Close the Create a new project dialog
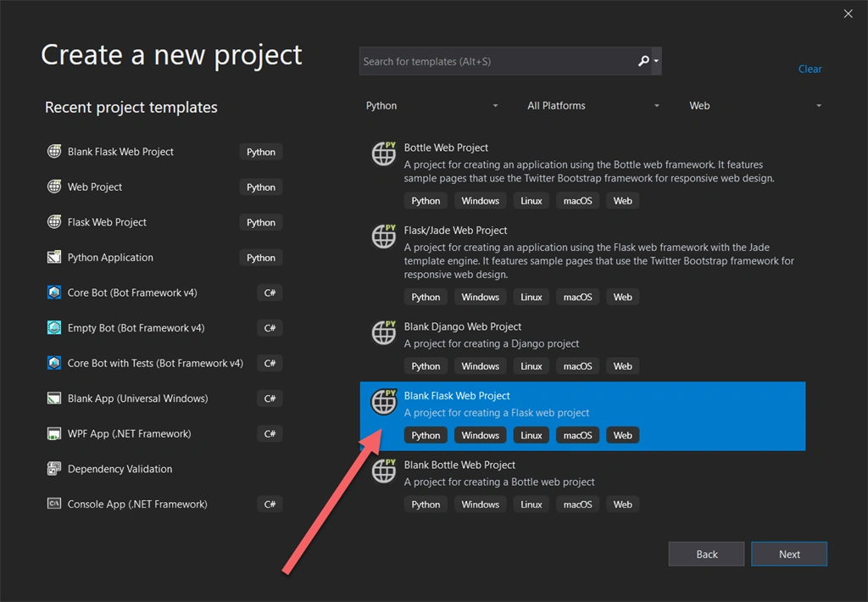Image resolution: width=868 pixels, height=602 pixels. tap(848, 14)
